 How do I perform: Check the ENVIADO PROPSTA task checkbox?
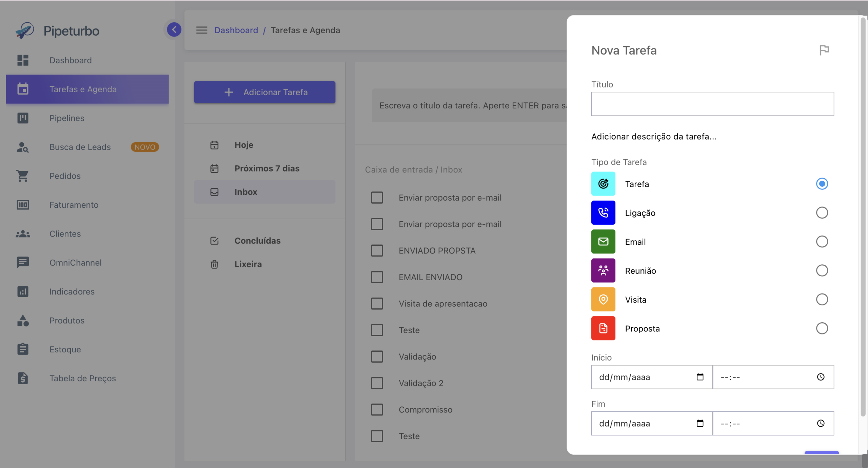377,250
